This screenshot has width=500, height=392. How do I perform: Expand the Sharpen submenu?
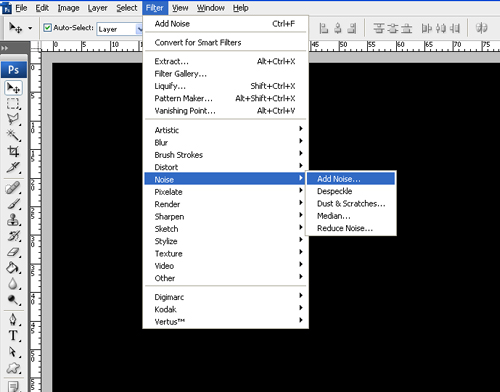(x=225, y=216)
